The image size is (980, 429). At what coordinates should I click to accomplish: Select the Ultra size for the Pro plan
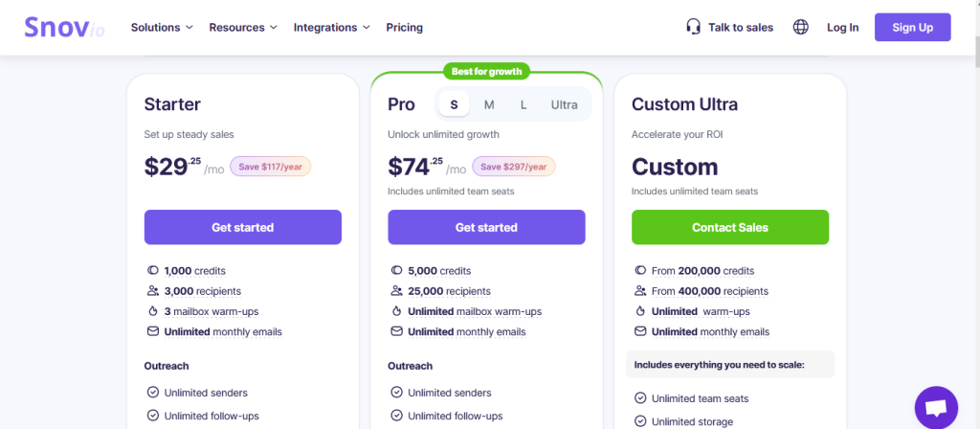pos(564,104)
